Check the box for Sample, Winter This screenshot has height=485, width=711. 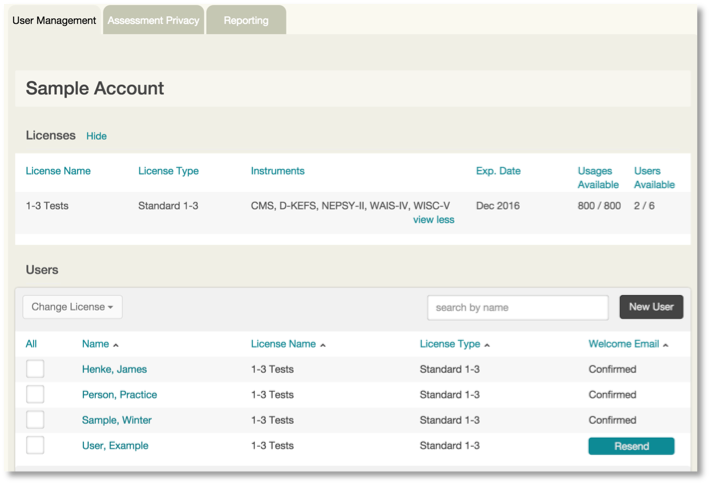click(x=35, y=420)
